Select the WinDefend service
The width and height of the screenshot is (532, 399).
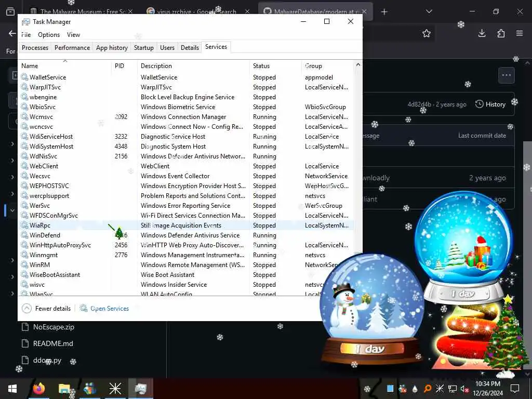(186, 235)
